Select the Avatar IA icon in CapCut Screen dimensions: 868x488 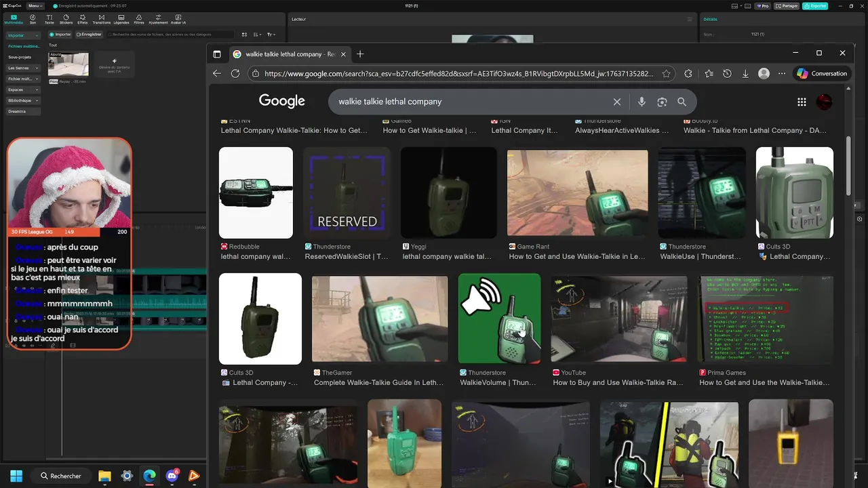179,19
